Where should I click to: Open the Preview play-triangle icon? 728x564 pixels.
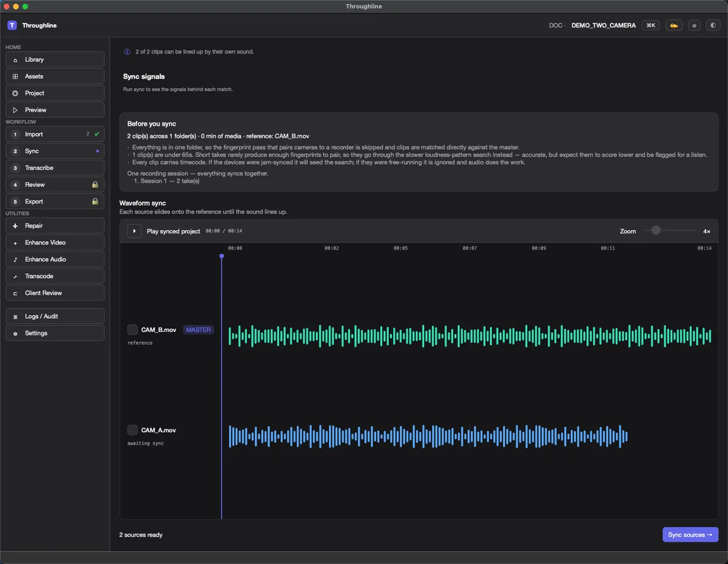pyautogui.click(x=15, y=110)
